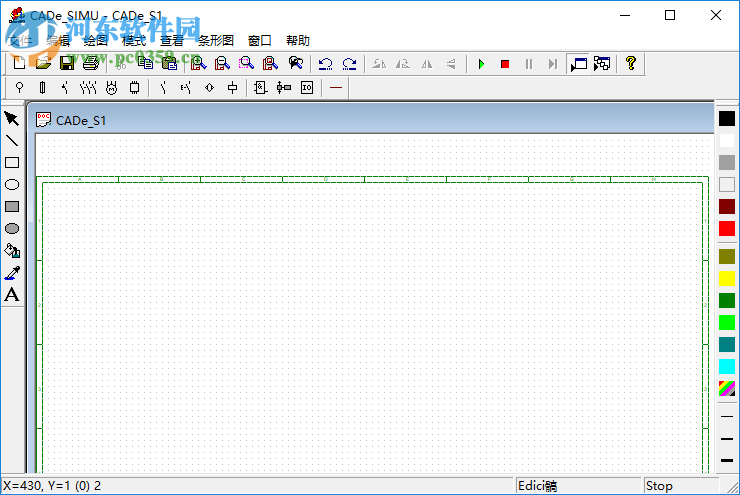Pick the filled ellipse tool
740x495 pixels.
point(12,228)
